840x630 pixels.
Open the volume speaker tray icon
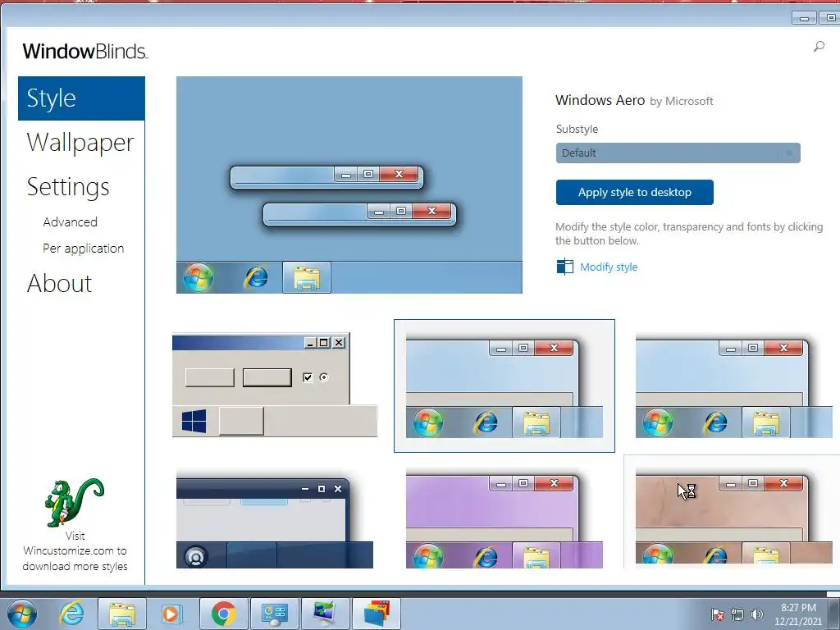click(x=756, y=614)
